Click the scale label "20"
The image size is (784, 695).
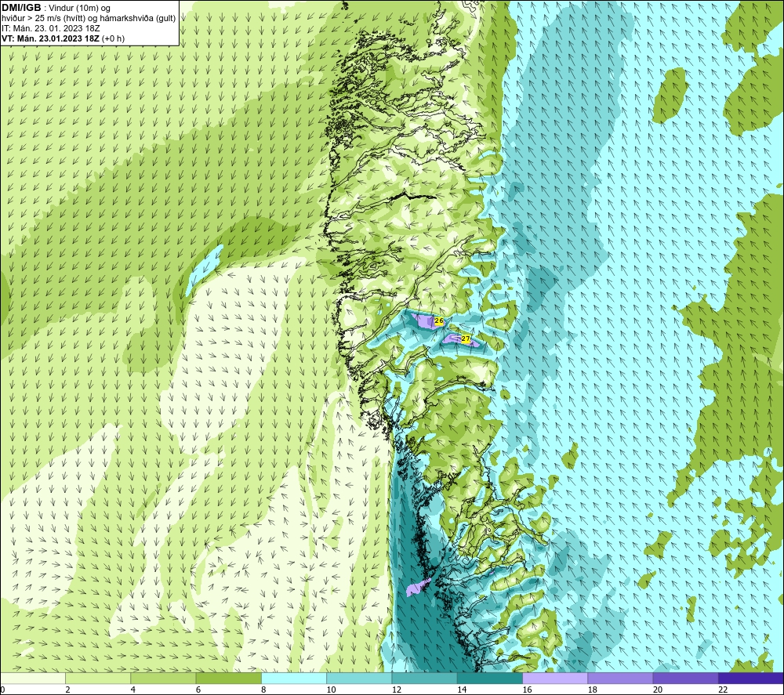pyautogui.click(x=658, y=690)
